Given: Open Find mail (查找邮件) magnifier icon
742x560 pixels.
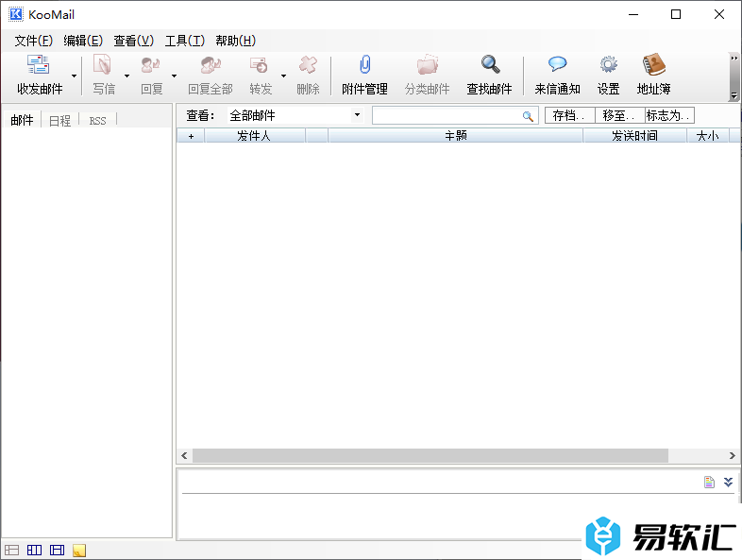Looking at the screenshot, I should 490,64.
